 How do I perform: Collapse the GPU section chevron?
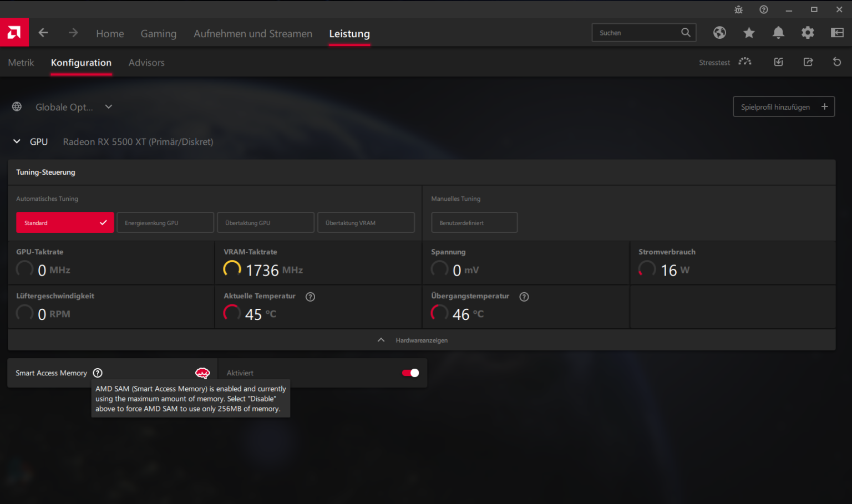[x=17, y=141]
